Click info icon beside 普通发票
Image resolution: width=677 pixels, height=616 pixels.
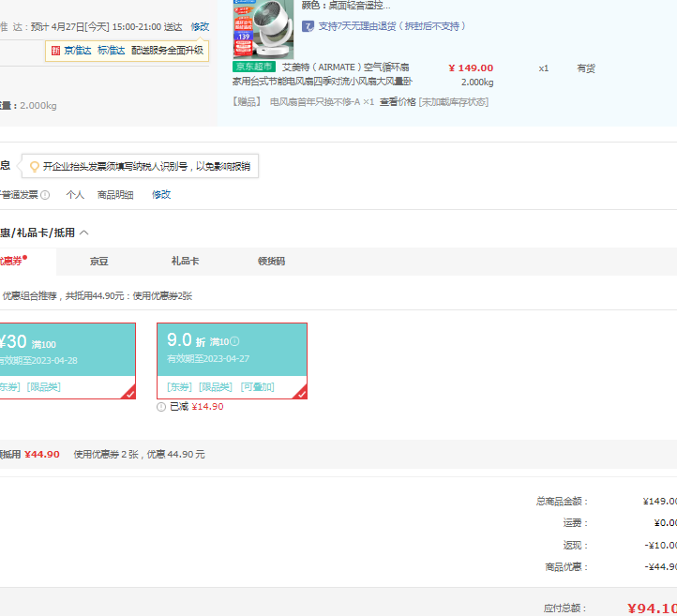45,195
